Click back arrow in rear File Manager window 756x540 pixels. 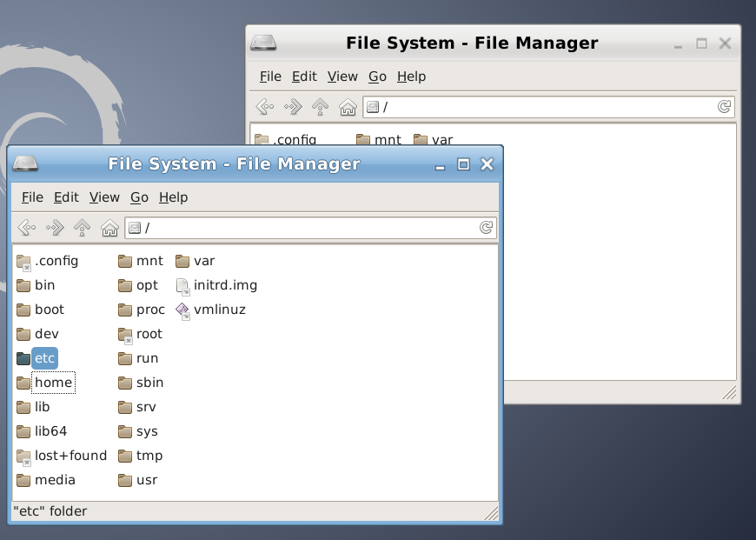[265, 106]
